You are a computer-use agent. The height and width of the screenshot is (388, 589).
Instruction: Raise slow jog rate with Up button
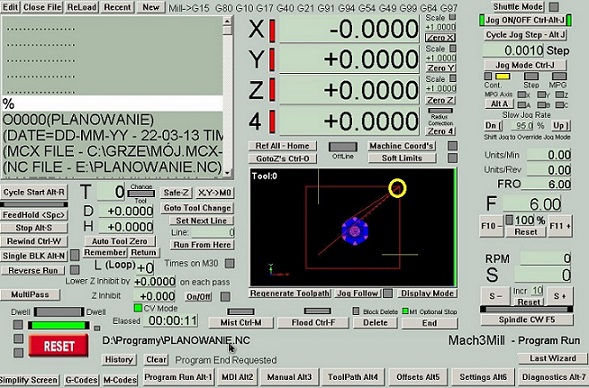[560, 126]
